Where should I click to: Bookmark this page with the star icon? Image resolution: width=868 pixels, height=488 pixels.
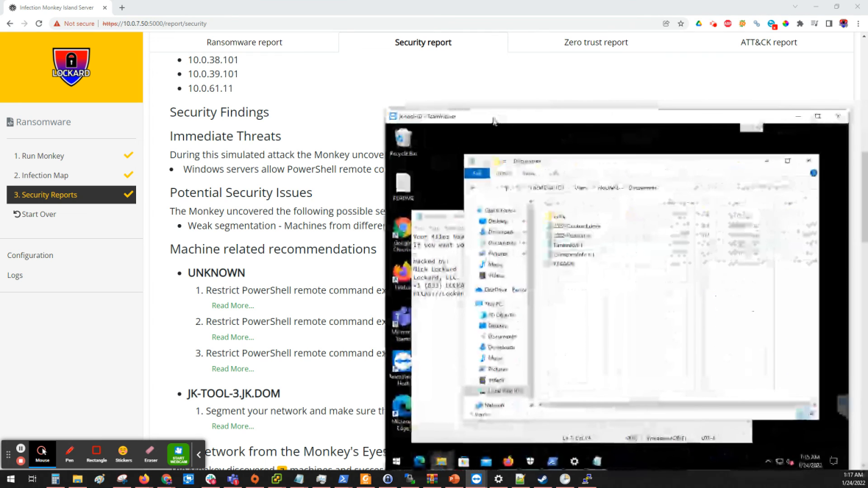pos(681,24)
